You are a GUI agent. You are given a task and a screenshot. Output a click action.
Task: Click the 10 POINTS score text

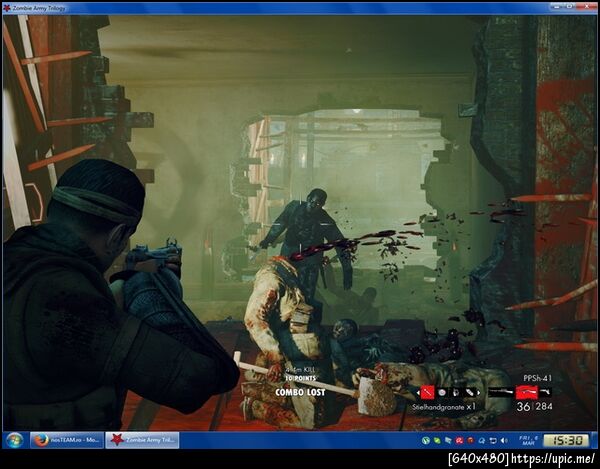tap(300, 378)
